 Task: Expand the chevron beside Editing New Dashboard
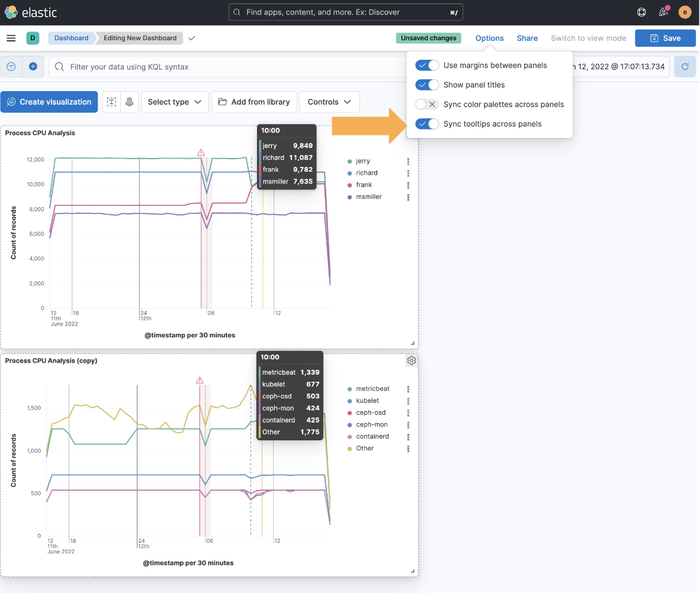tap(191, 38)
